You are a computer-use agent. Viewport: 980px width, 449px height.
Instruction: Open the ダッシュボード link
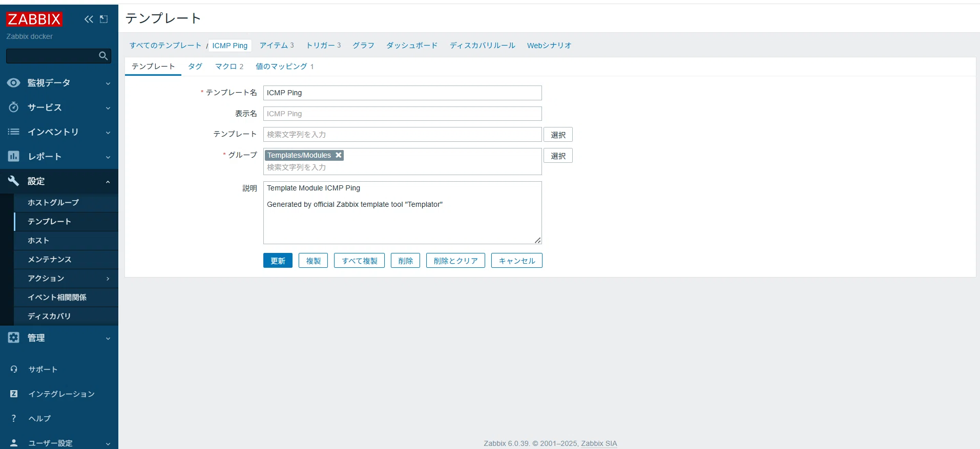click(x=412, y=46)
